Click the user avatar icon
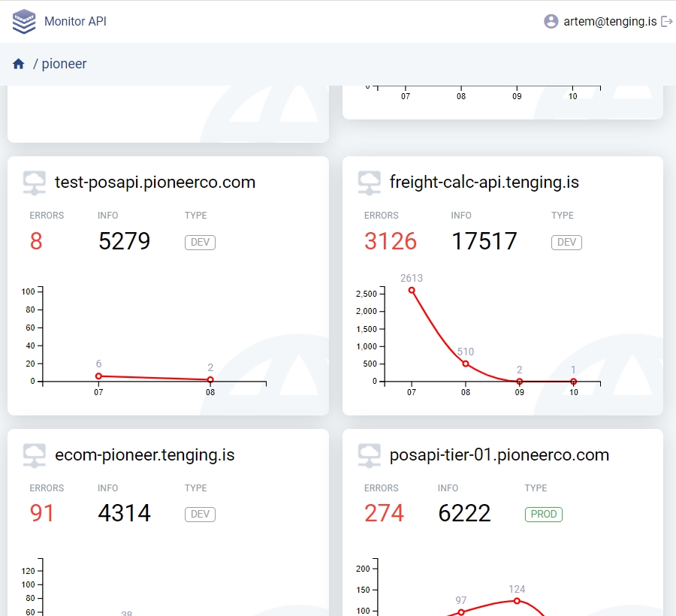The image size is (676, 616). (x=551, y=22)
